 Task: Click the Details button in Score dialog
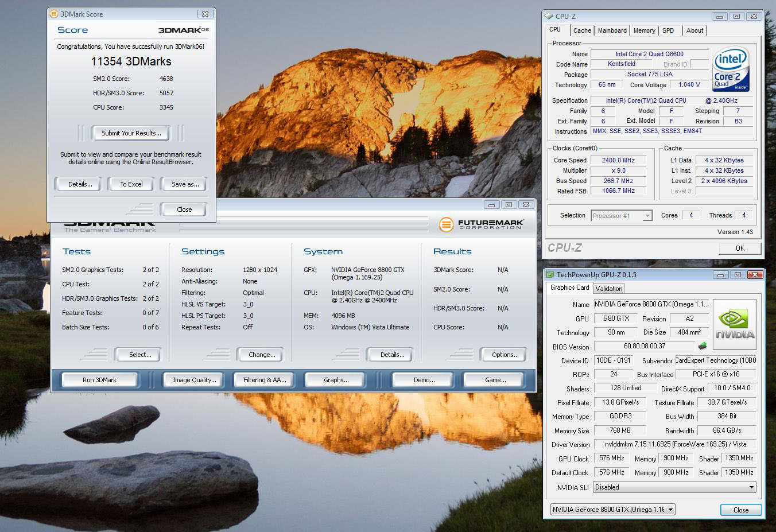click(x=80, y=184)
